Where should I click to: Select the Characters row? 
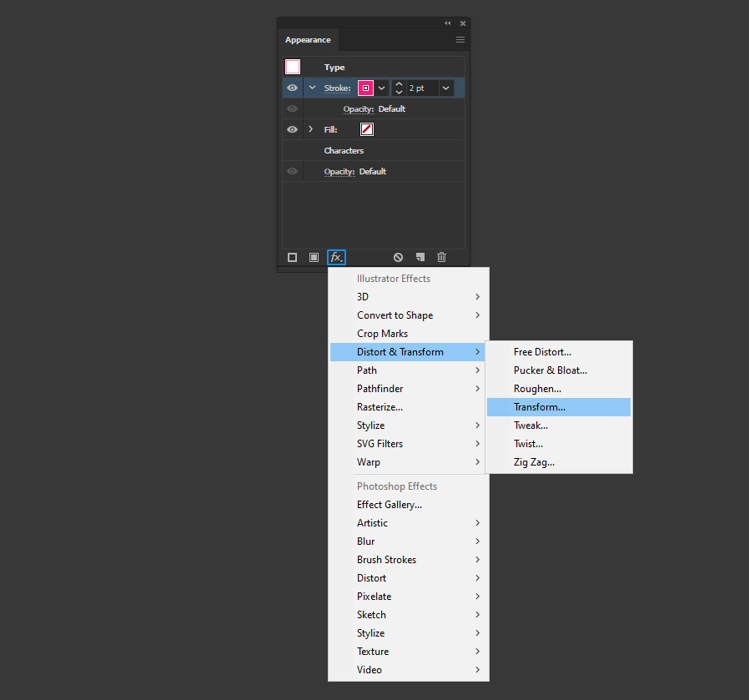point(374,150)
